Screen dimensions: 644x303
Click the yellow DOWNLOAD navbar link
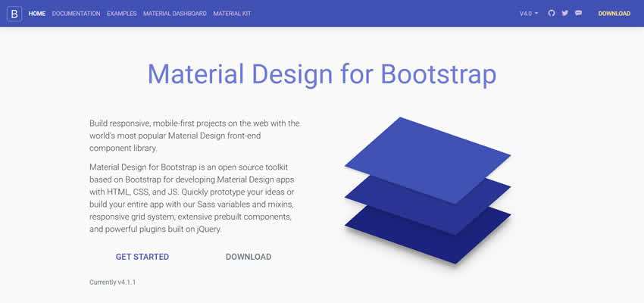coord(614,14)
